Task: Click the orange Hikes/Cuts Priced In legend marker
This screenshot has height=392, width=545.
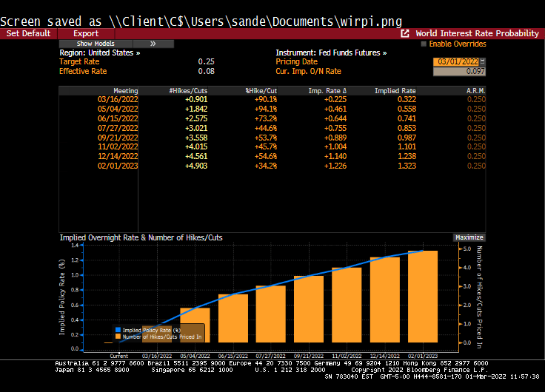Action: [117, 337]
